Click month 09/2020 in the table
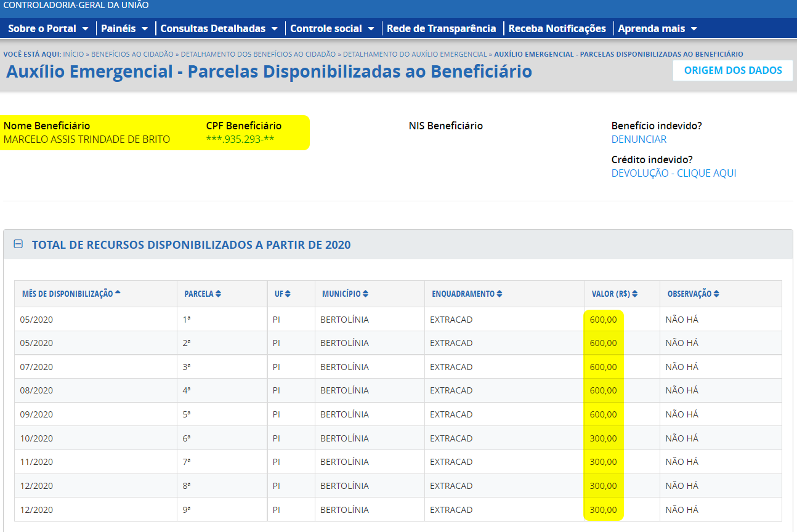The width and height of the screenshot is (797, 532). tap(37, 414)
